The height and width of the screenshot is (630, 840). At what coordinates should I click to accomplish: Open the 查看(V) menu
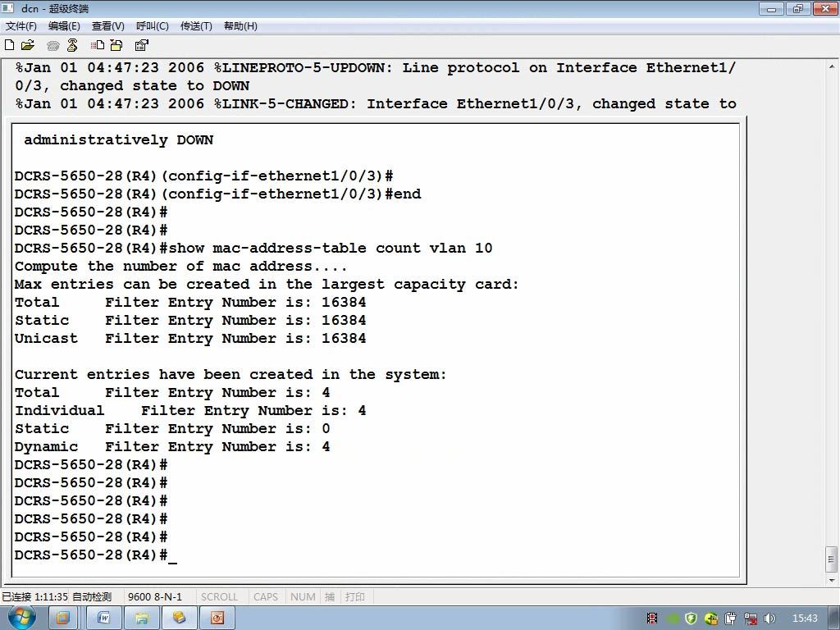click(x=108, y=25)
